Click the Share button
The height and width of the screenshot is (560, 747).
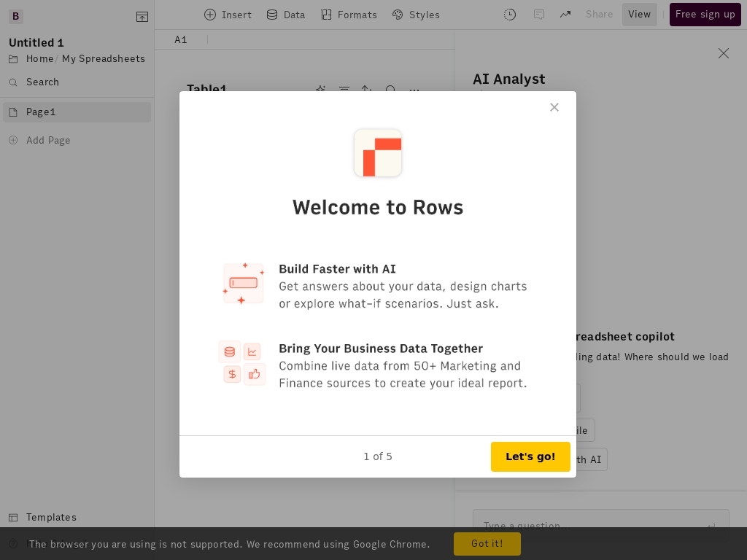[x=600, y=15]
